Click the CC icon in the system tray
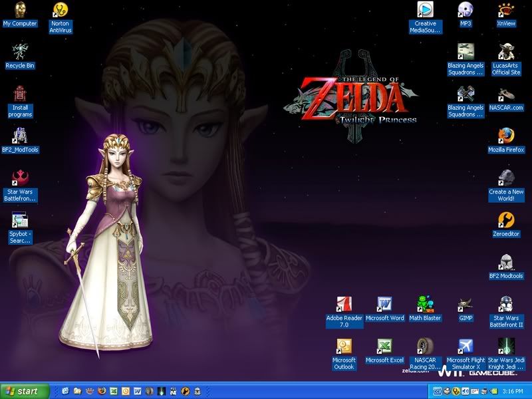The height and width of the screenshot is (399, 532). coord(437,391)
